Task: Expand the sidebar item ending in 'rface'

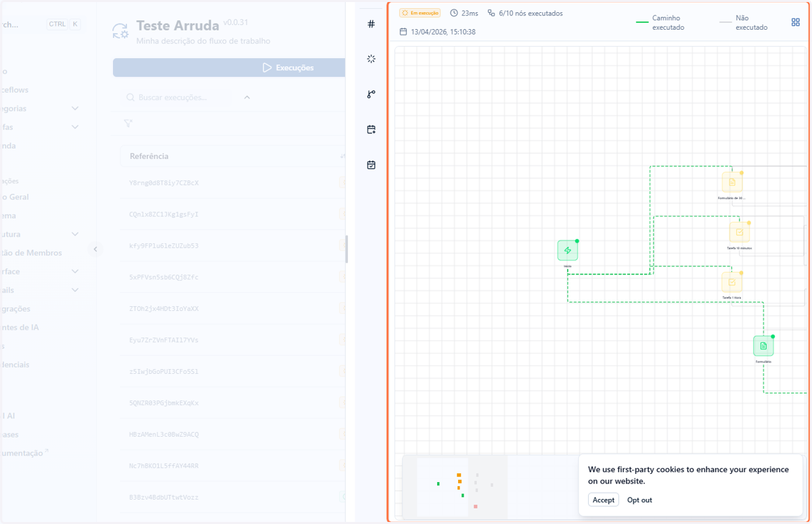Action: pos(75,271)
